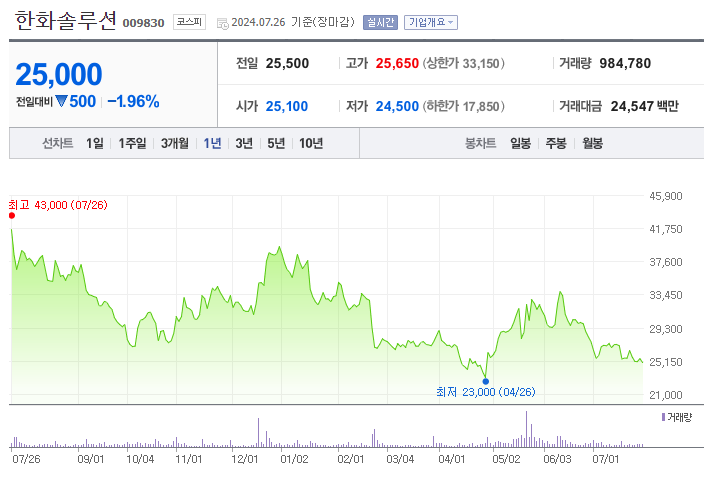Screen dimensions: 704x480
Task: Click the blue 최저 23,000 low marker dot
Action: (485, 381)
